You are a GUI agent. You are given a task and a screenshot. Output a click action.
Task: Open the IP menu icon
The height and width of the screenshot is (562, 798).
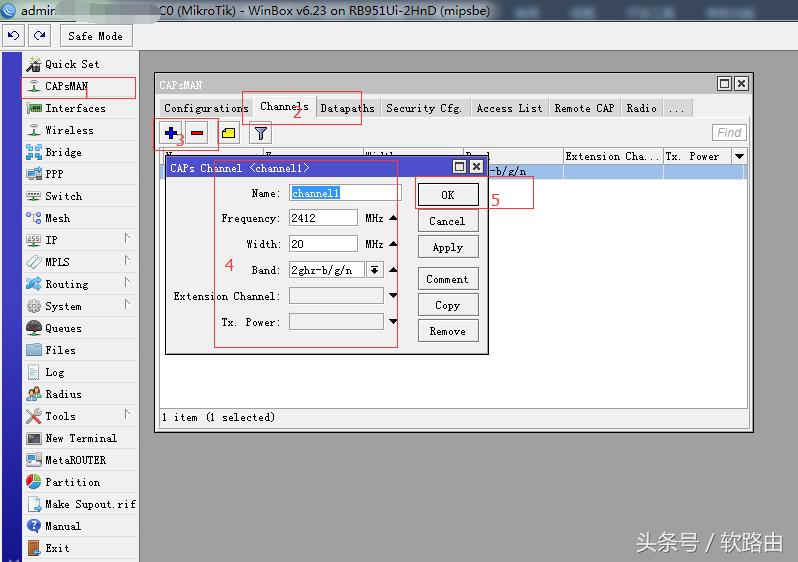34,240
